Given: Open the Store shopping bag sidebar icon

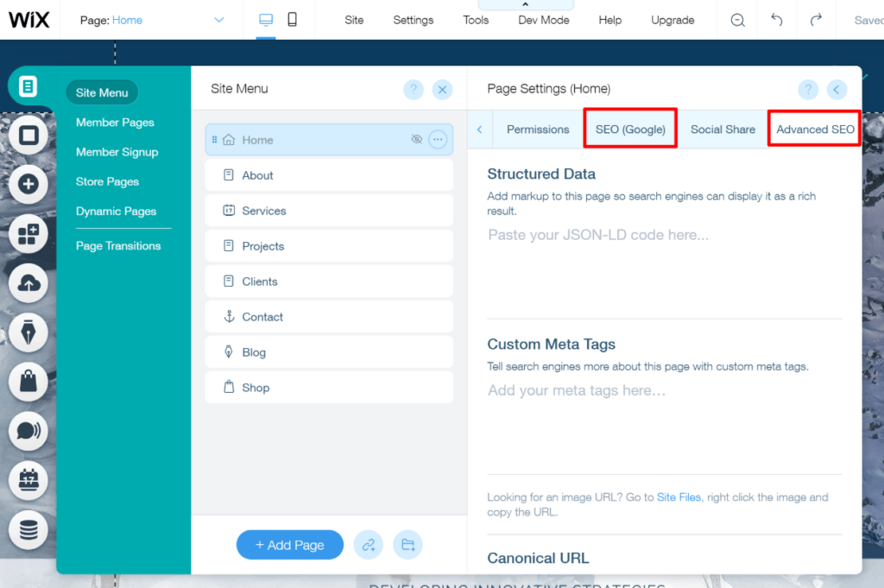Looking at the screenshot, I should (28, 382).
